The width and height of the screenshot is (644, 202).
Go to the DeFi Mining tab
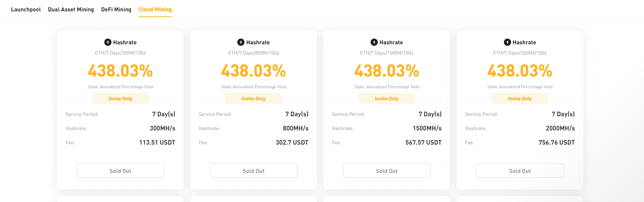pos(116,10)
